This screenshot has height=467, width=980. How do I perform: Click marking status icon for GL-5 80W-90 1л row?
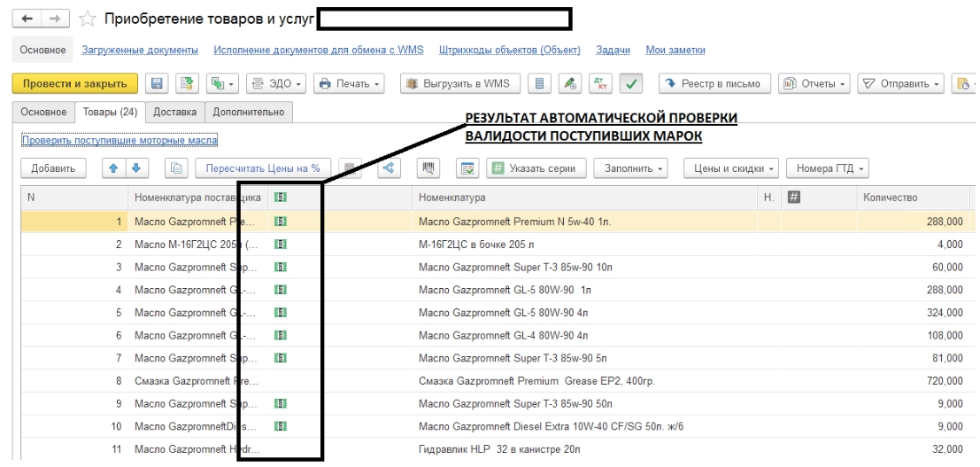coord(281,290)
